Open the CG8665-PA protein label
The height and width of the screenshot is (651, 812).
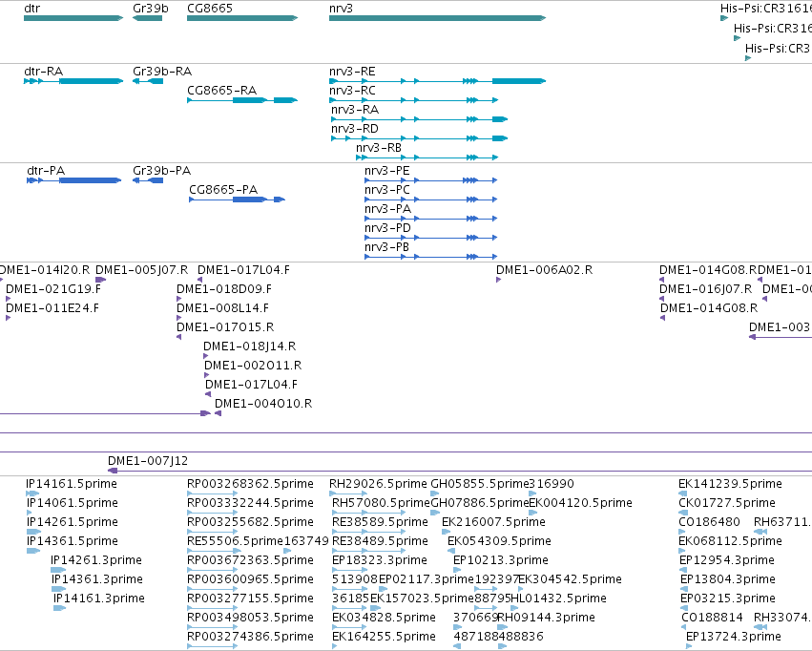(223, 190)
